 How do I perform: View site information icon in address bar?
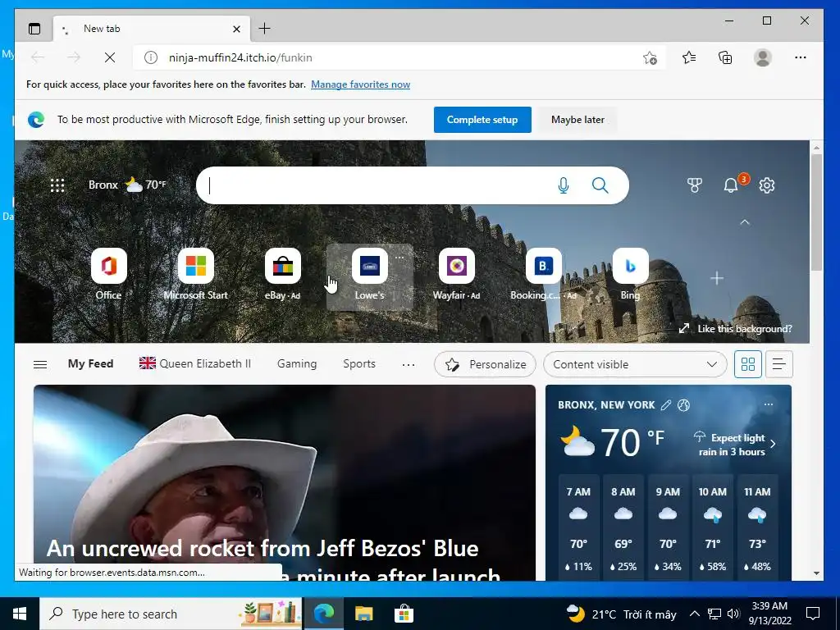(x=151, y=57)
